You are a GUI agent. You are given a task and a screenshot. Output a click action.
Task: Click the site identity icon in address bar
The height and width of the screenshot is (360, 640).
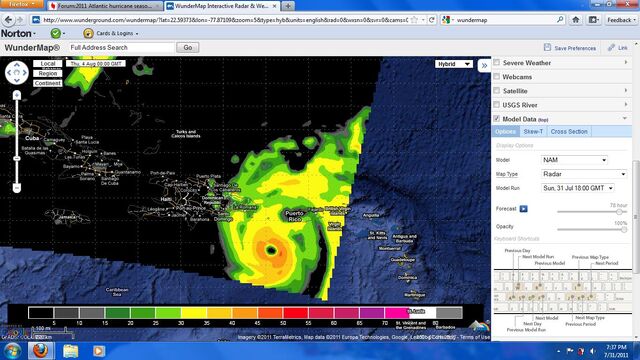tap(36, 20)
